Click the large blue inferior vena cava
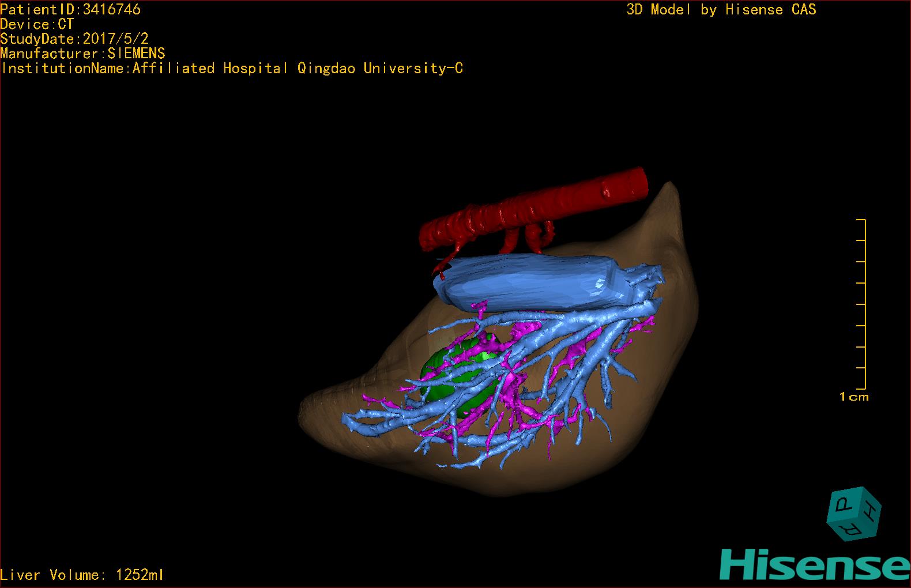The width and height of the screenshot is (911, 588). [530, 282]
